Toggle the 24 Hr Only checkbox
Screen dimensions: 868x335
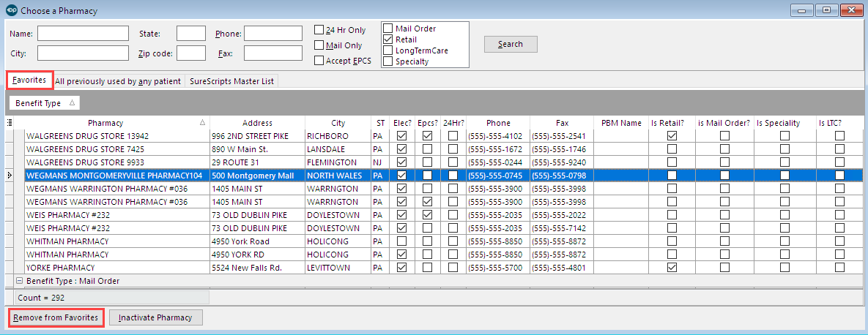[319, 30]
